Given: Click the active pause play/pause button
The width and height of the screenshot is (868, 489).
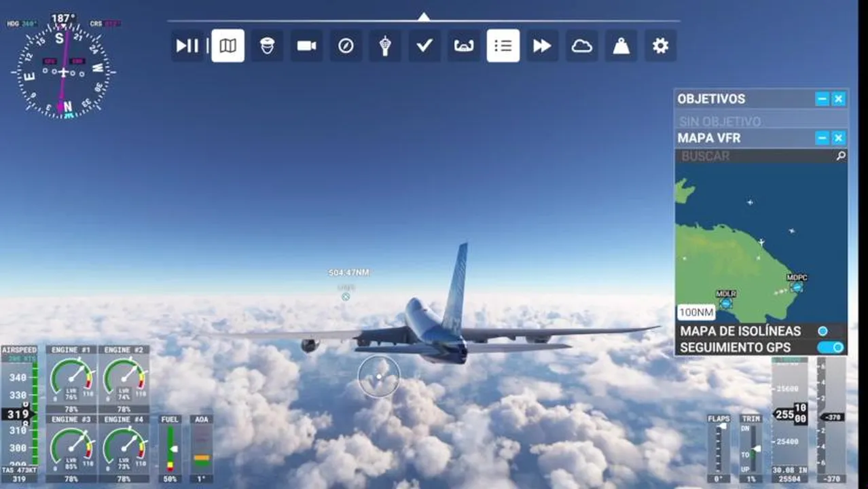Looking at the screenshot, I should 187,46.
